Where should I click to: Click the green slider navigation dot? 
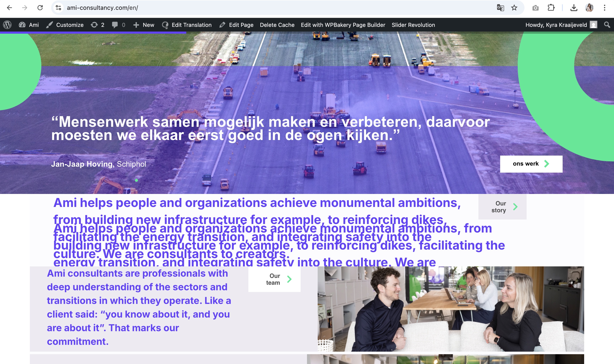pyautogui.click(x=136, y=180)
